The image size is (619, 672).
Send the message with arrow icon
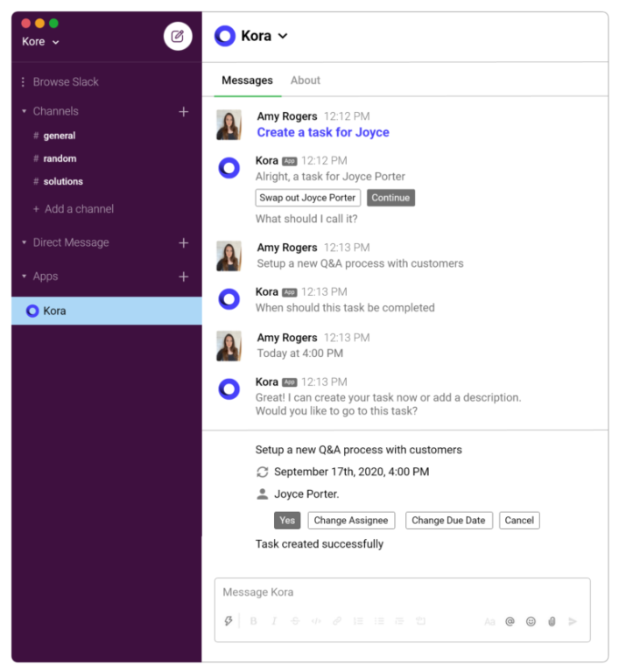[x=573, y=621]
